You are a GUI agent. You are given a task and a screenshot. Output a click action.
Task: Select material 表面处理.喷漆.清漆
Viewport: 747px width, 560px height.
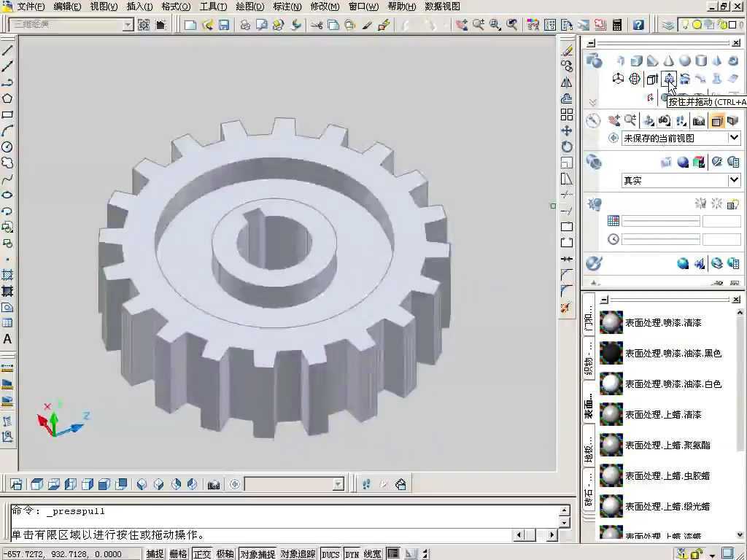tap(665, 323)
